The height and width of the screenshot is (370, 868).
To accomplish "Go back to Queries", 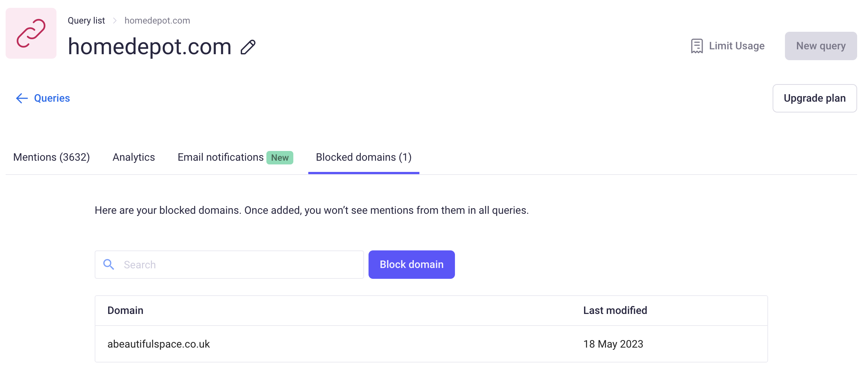I will 52,98.
